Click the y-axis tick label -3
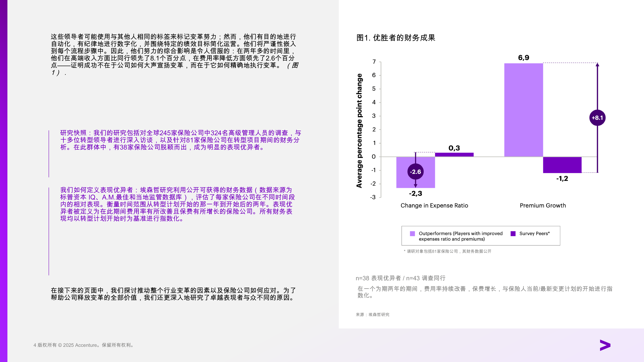 [373, 197]
